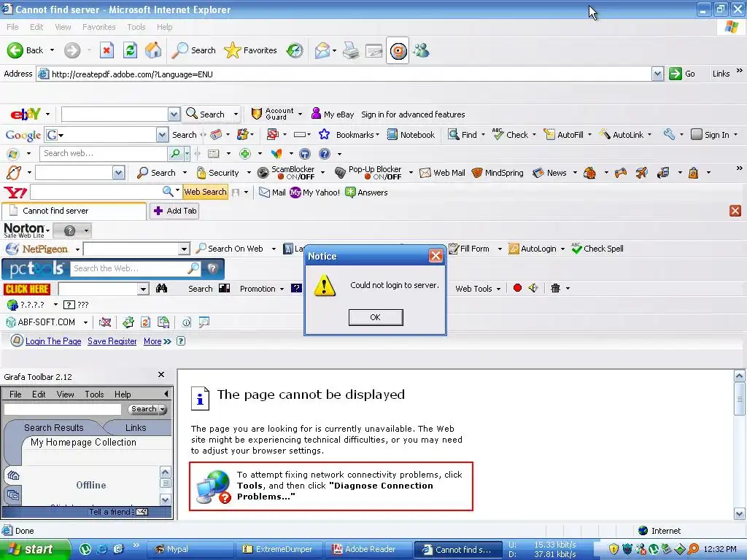The height and width of the screenshot is (560, 747).
Task: Click Web Mail in EarthLink toolbar
Action: coord(442,173)
